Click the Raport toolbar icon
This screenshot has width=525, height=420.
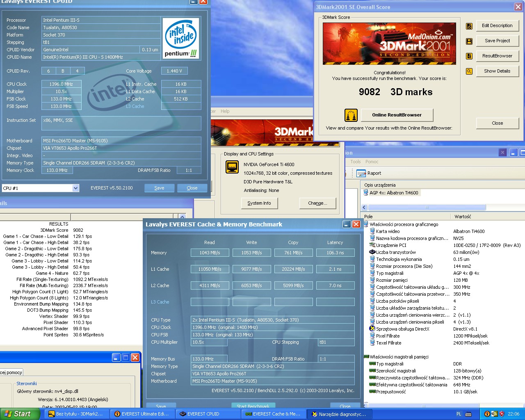click(x=361, y=173)
